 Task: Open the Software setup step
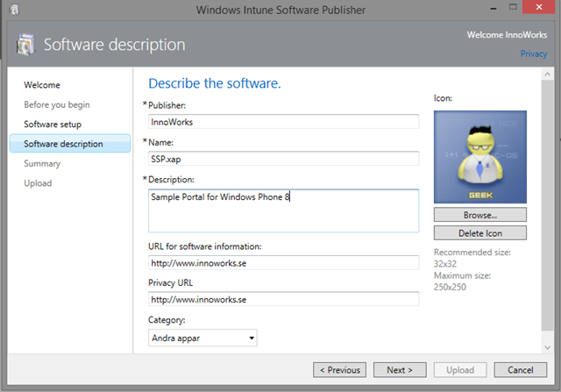(x=53, y=125)
